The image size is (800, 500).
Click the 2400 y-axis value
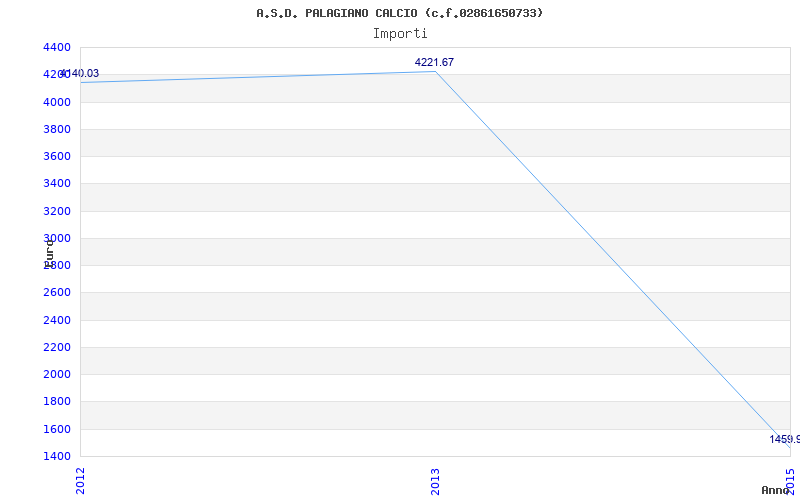(x=57, y=320)
